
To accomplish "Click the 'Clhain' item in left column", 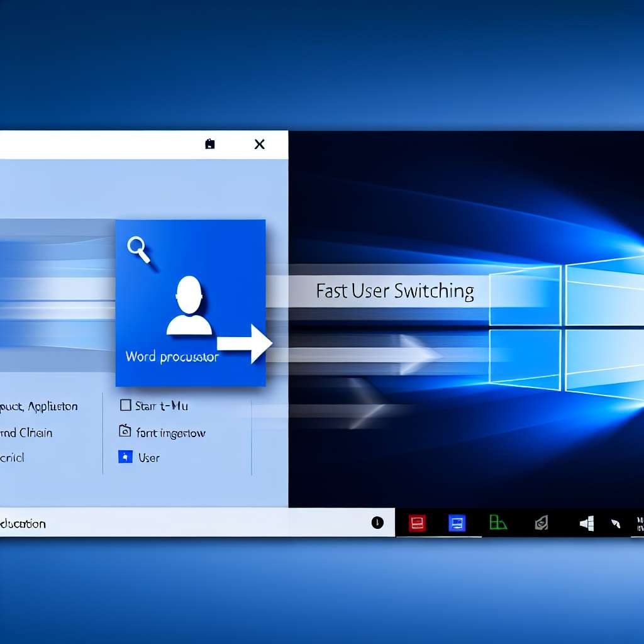I will point(36,433).
